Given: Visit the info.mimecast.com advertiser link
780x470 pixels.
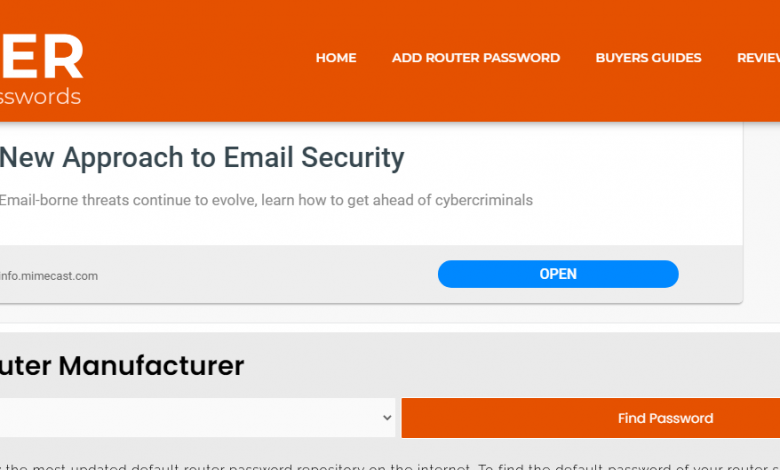Looking at the screenshot, I should 49,276.
